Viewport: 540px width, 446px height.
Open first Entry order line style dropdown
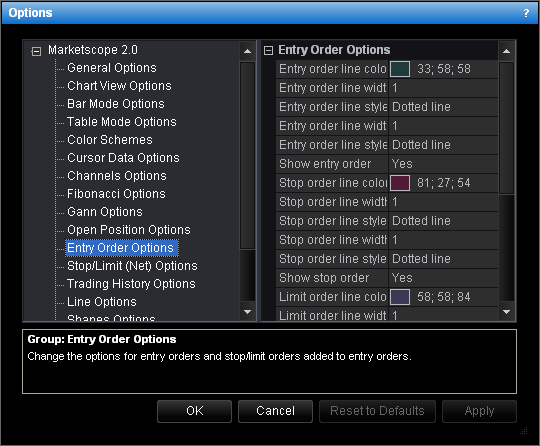[x=443, y=107]
